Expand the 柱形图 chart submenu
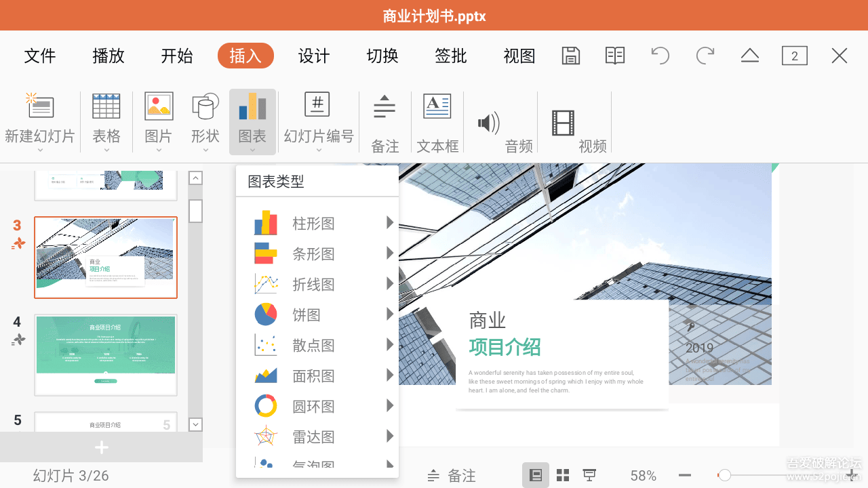Image resolution: width=868 pixels, height=488 pixels. [390, 223]
